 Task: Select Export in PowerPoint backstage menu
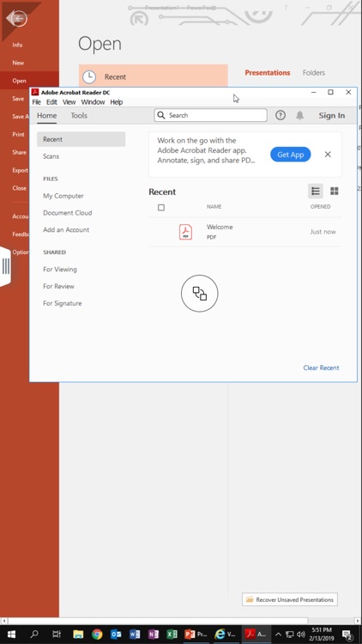(20, 170)
